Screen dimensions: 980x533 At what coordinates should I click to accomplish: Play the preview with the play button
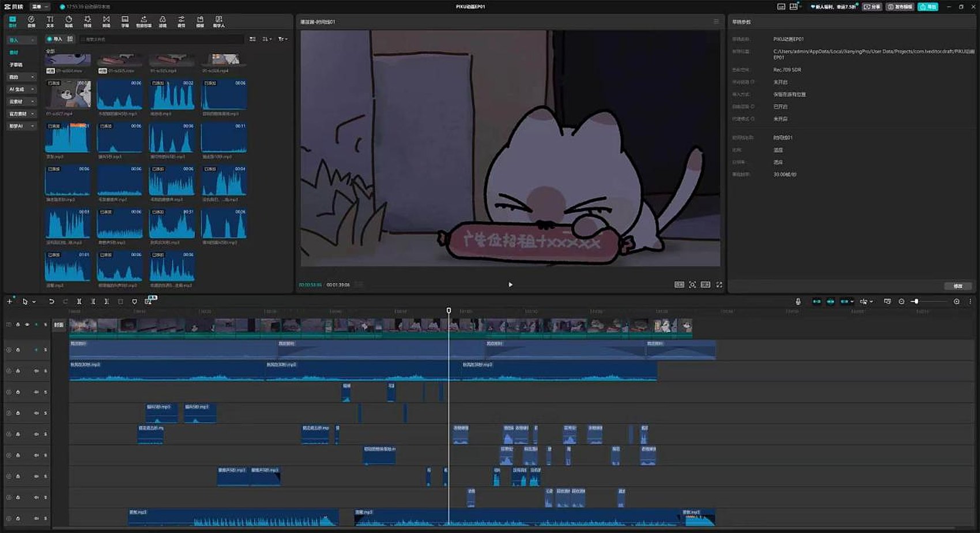(x=510, y=284)
